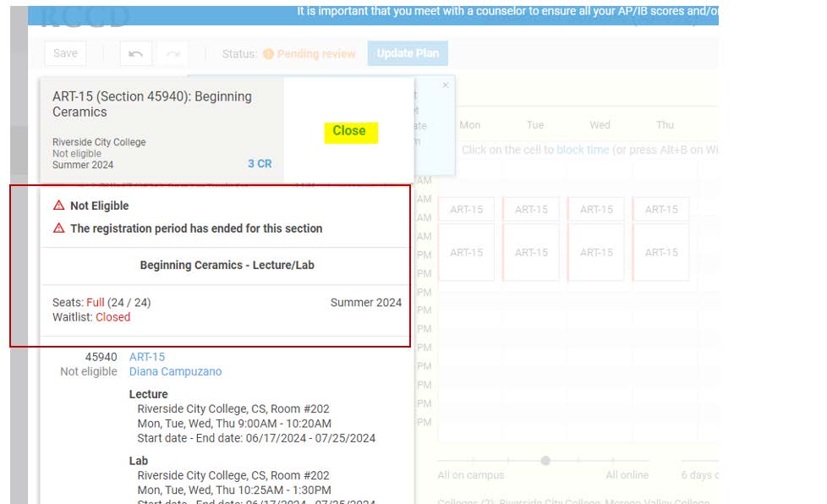The width and height of the screenshot is (827, 504).
Task: Click the 'Mon, Tue, Wed, Thu 9:00AM - 10:20AM' line
Action: (x=234, y=424)
